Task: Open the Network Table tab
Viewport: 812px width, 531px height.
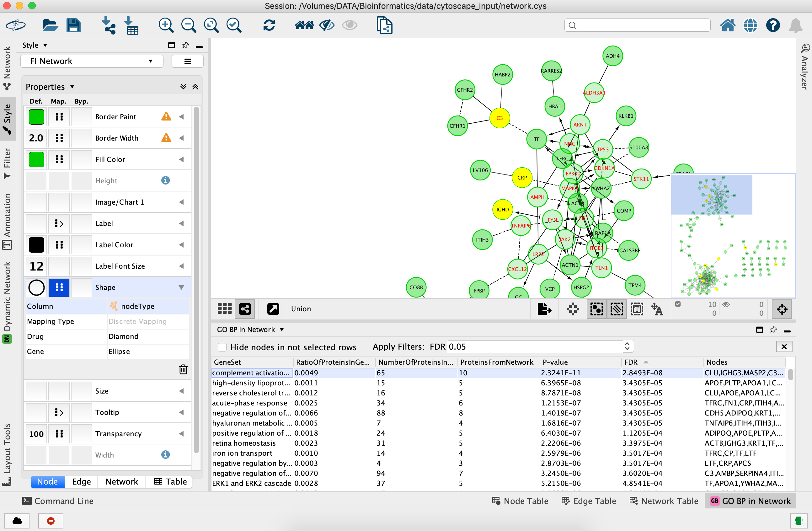Action: click(x=664, y=501)
